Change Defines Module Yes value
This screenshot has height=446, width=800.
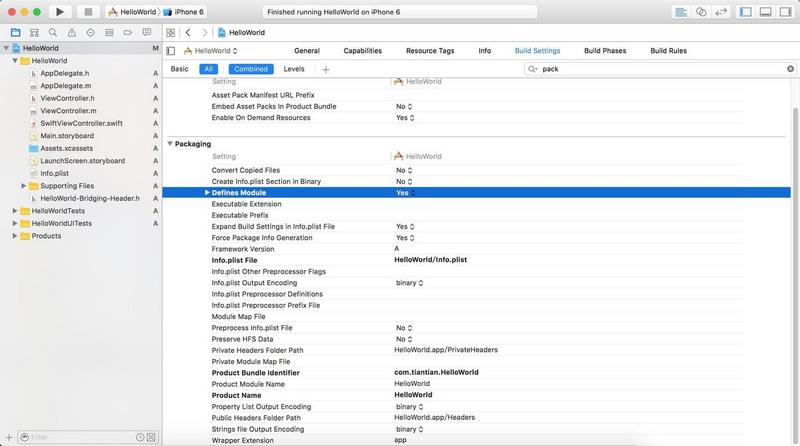point(406,193)
